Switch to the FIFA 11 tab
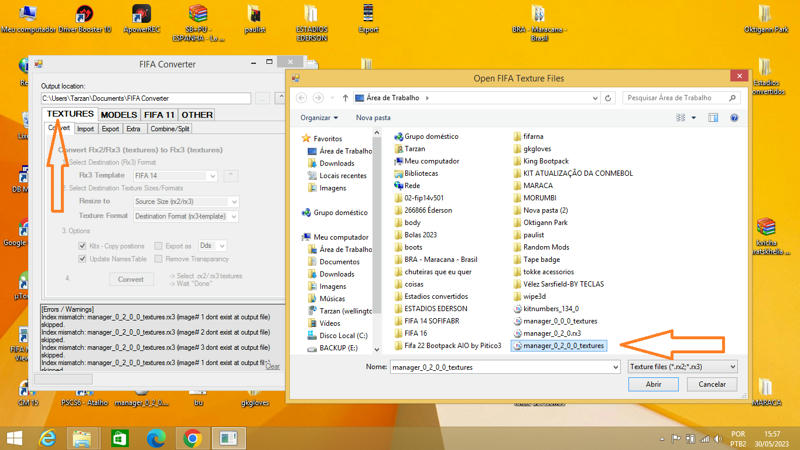Viewport: 800px width, 450px height. coord(159,115)
